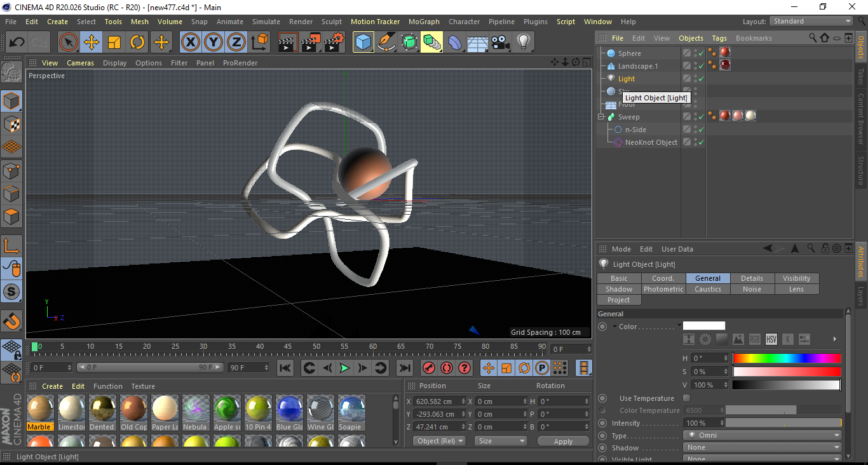Screen dimensions: 868x465
Task: Go to start of animation
Action: 285,368
